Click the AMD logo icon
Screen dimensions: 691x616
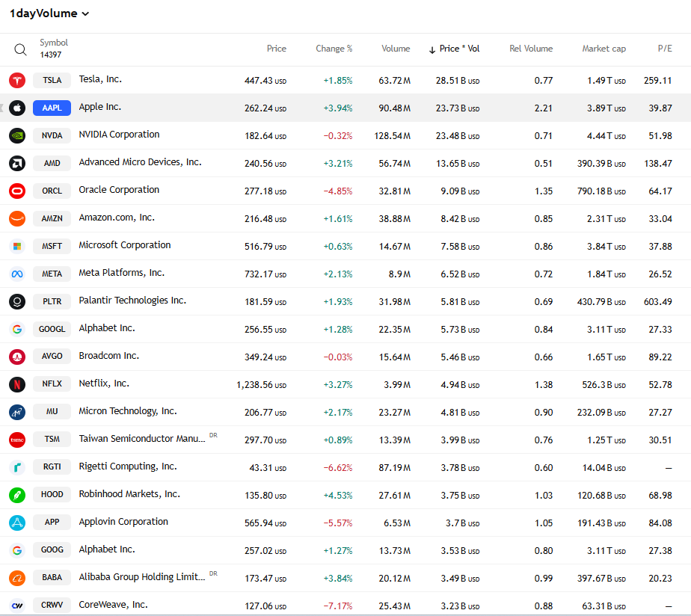(x=17, y=164)
